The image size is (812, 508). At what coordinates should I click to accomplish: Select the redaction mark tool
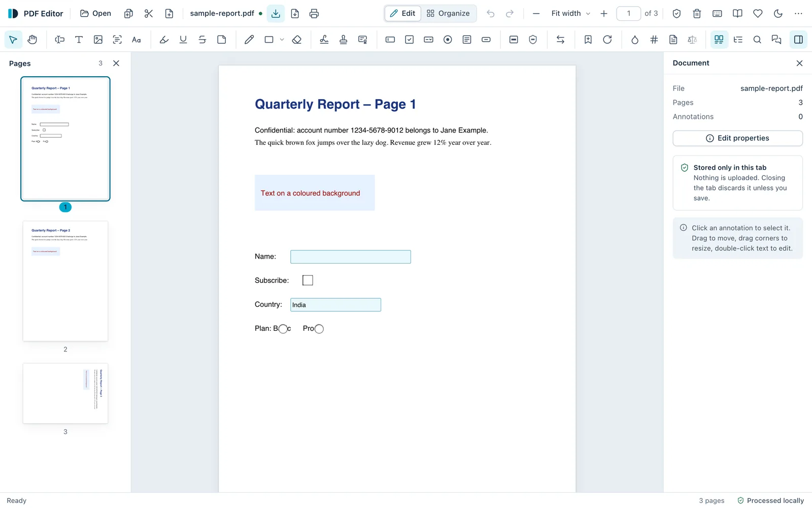(514, 40)
